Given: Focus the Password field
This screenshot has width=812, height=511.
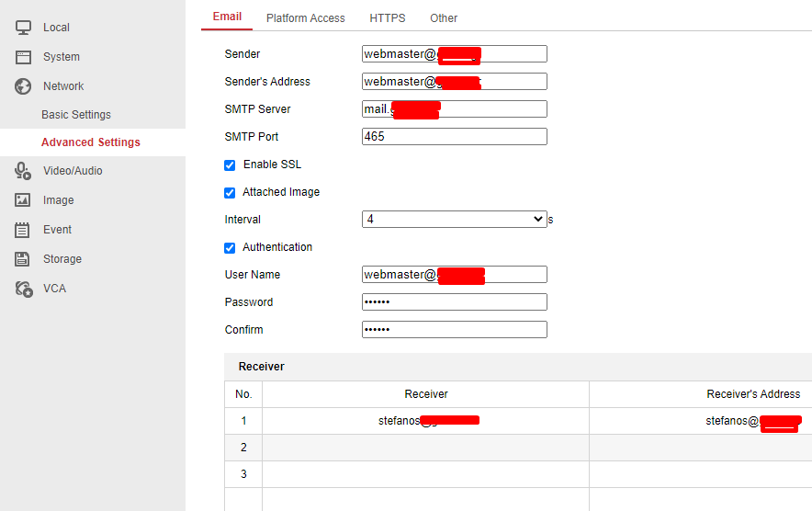Looking at the screenshot, I should (454, 302).
